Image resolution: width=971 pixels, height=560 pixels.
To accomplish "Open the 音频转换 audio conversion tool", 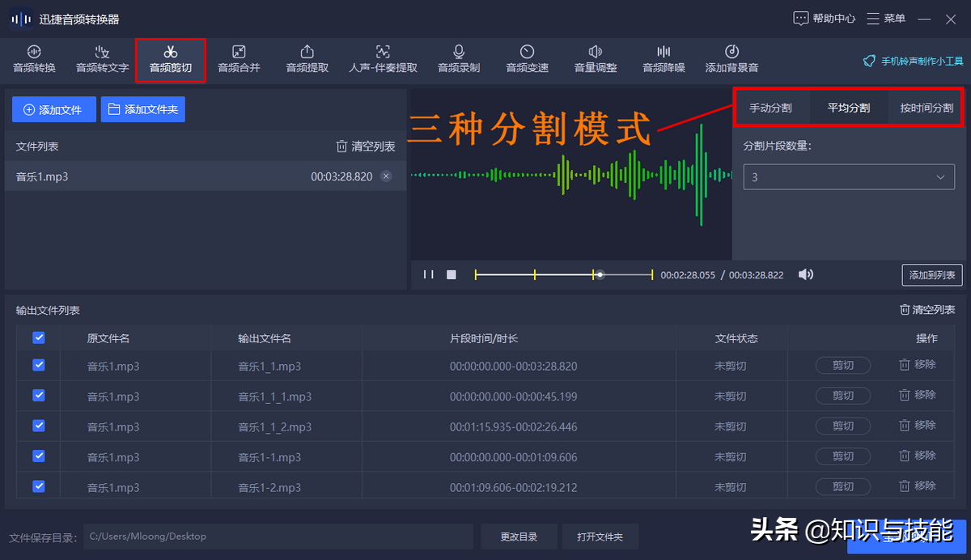I will [35, 59].
